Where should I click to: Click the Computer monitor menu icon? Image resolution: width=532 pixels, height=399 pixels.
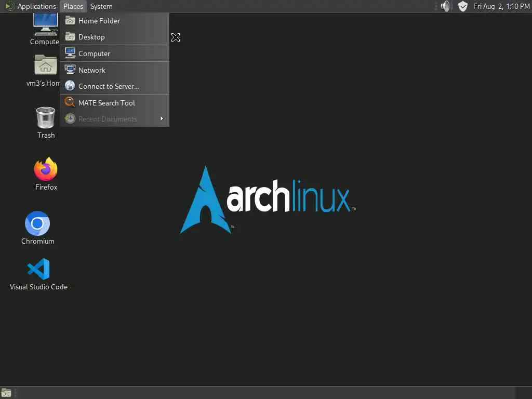coord(70,53)
